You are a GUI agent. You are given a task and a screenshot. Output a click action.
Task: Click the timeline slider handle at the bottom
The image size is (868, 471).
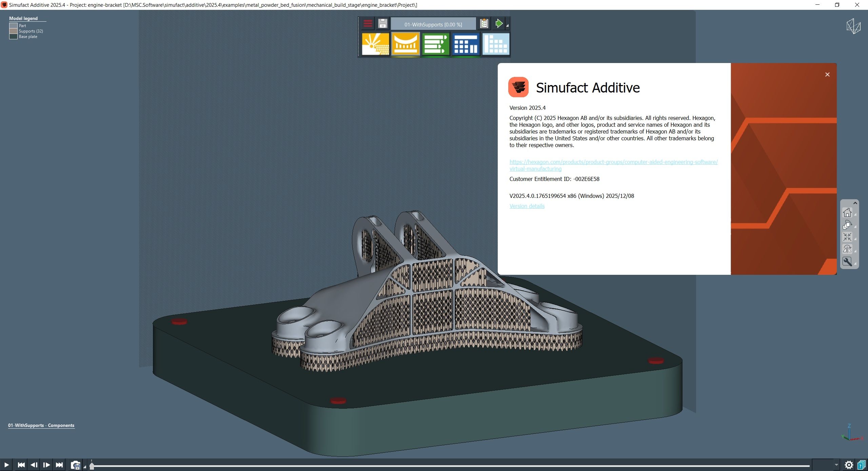pos(92,465)
